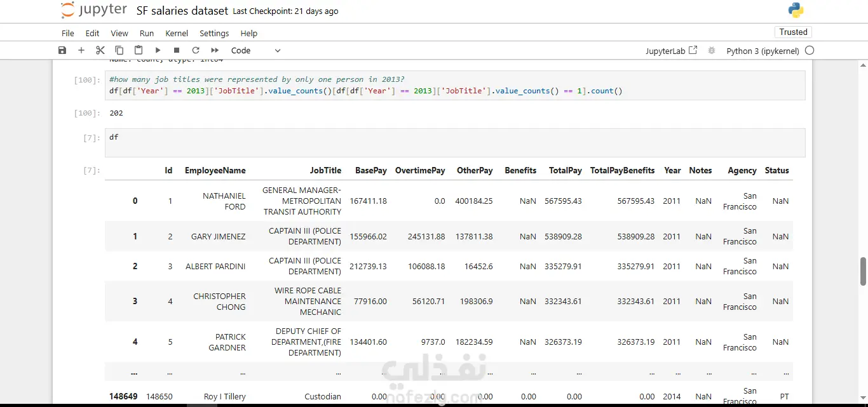Click the row index 148649
868x407 pixels.
(123, 396)
